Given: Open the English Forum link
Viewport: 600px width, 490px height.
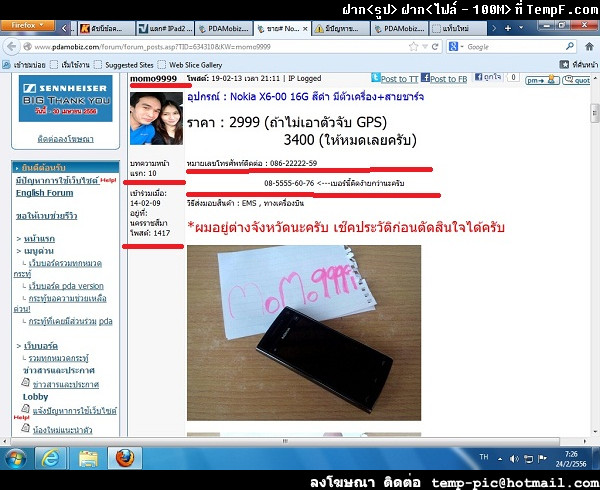Looking at the screenshot, I should click(44, 193).
